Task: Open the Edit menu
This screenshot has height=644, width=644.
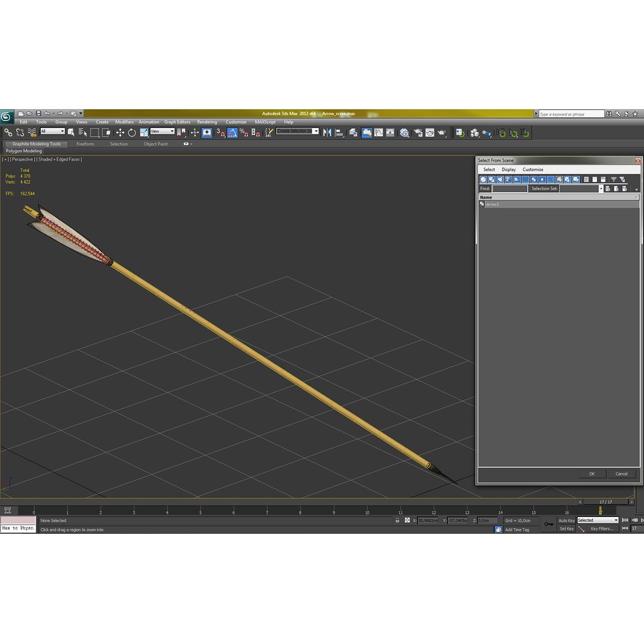Action: coord(23,122)
